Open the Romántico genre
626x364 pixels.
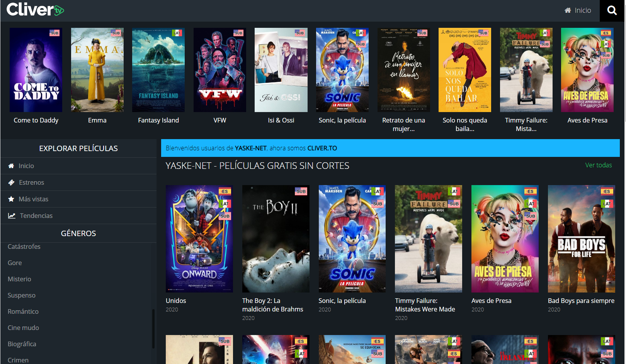click(23, 311)
